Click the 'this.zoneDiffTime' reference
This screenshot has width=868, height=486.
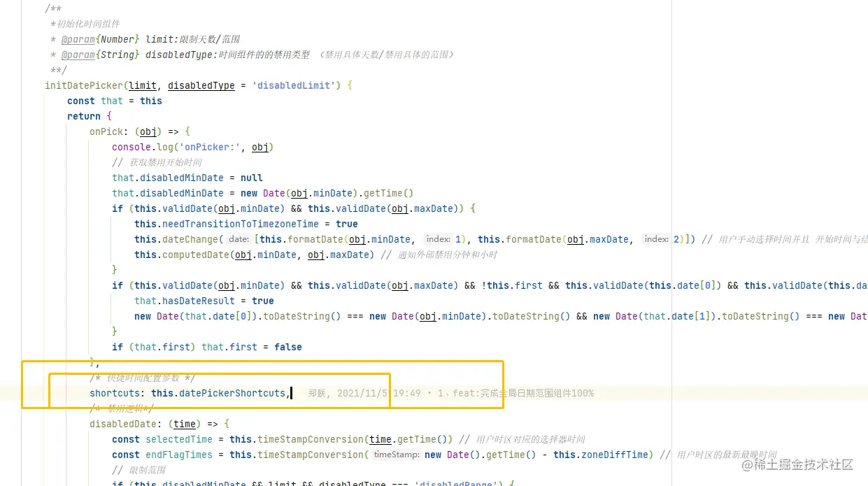pos(602,455)
